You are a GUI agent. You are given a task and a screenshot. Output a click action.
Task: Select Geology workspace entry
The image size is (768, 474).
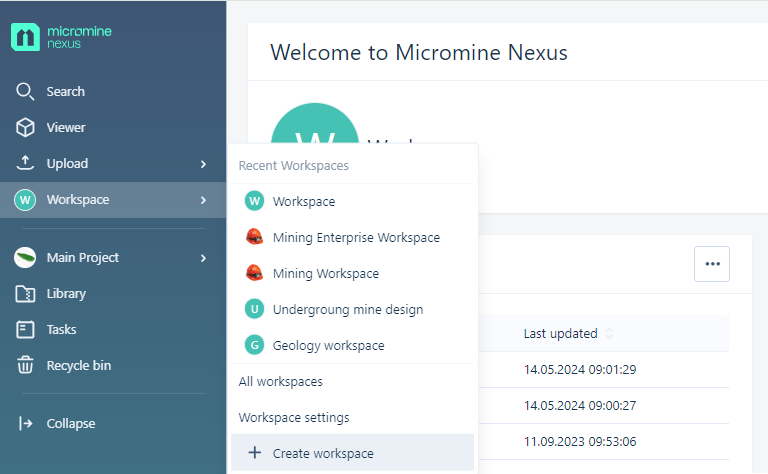(x=352, y=346)
